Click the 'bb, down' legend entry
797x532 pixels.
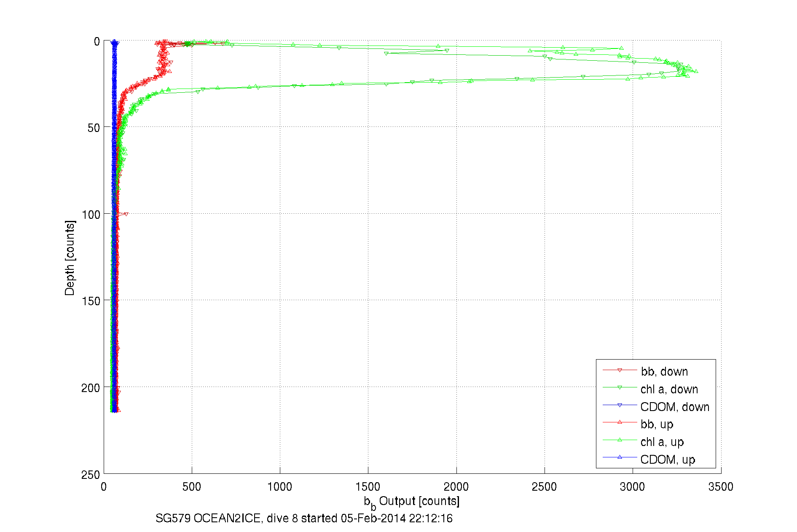point(664,371)
